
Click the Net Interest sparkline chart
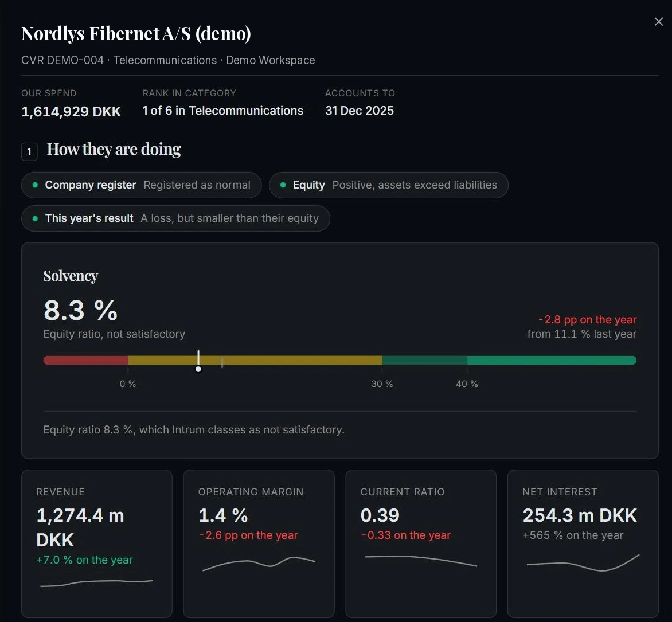583,562
